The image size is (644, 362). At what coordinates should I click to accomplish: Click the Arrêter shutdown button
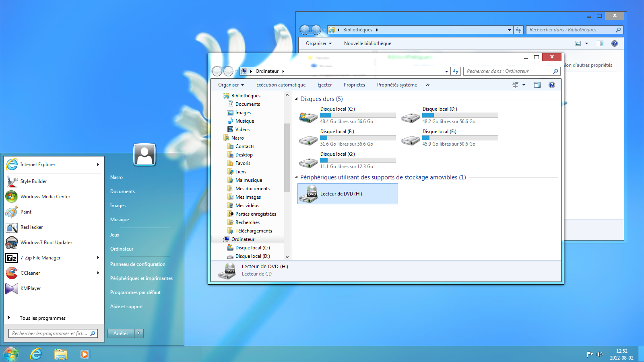pyautogui.click(x=121, y=333)
